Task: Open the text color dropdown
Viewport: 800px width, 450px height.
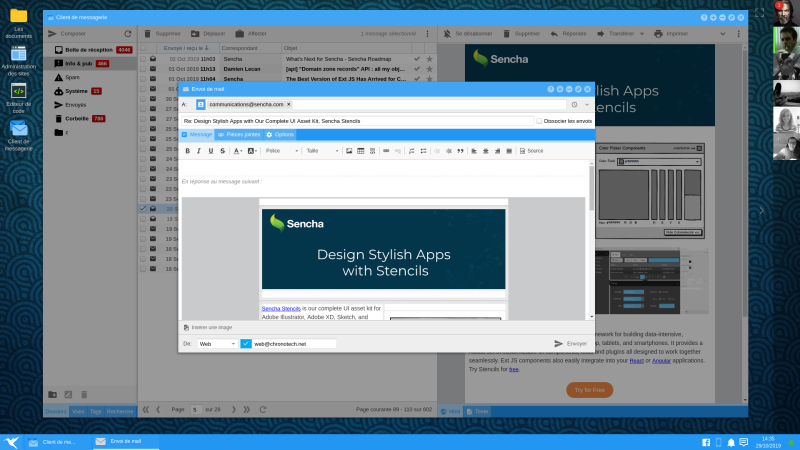Action: pyautogui.click(x=238, y=151)
